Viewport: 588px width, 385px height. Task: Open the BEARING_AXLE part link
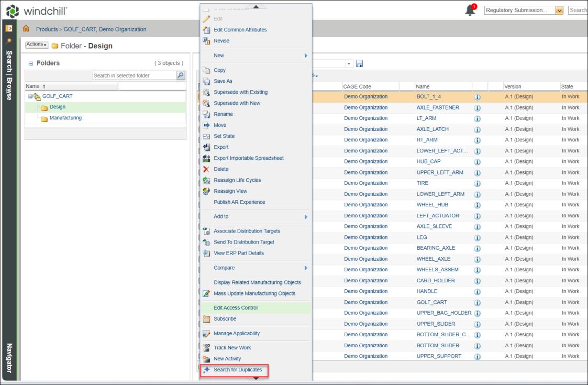[x=436, y=248]
